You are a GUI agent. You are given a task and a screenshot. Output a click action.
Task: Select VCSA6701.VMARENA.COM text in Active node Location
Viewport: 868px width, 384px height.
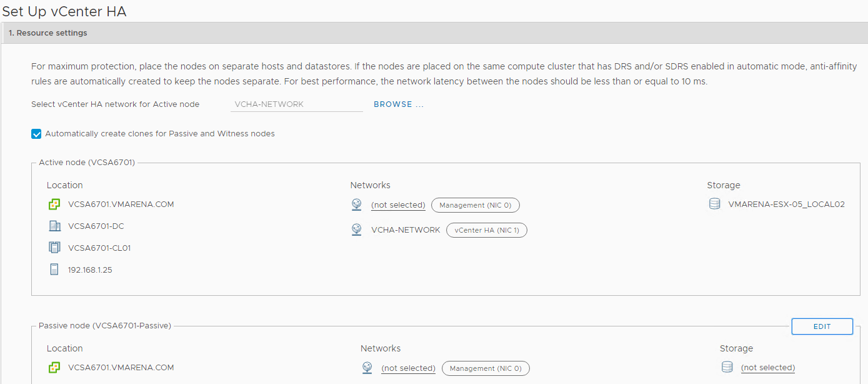tap(121, 205)
